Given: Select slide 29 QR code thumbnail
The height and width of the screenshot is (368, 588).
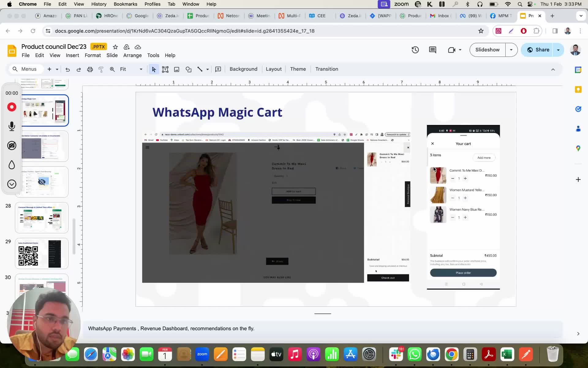Looking at the screenshot, I should 42,253.
